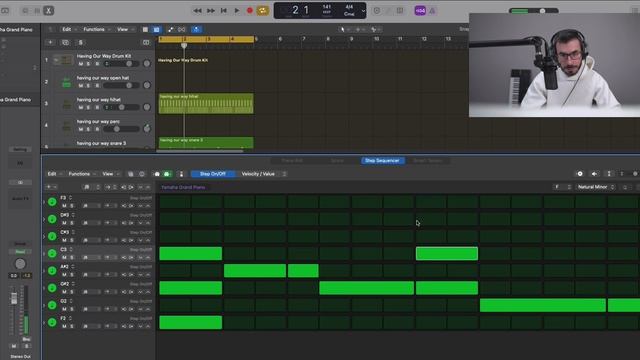Start playback with the Play button
This screenshot has width=640, height=360.
coord(237,11)
